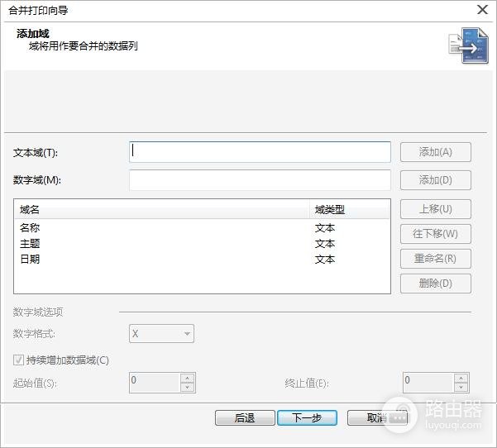
Task: Click the 起始值 number field
Action: (155, 383)
